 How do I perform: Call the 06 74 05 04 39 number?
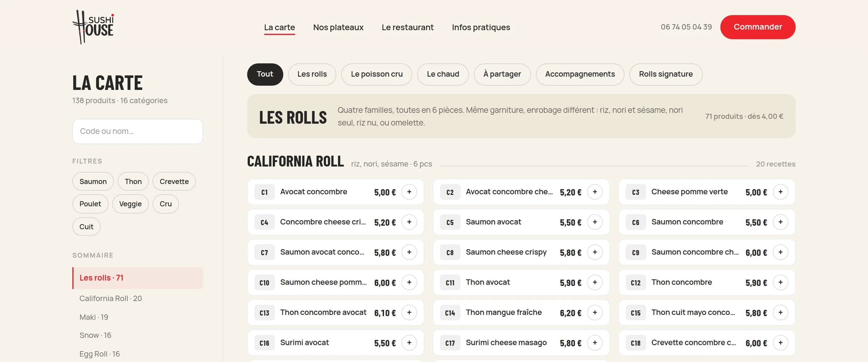tap(686, 27)
